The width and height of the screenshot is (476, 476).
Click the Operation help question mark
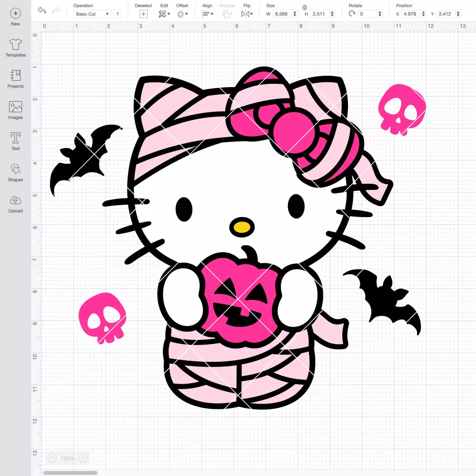[x=118, y=14]
